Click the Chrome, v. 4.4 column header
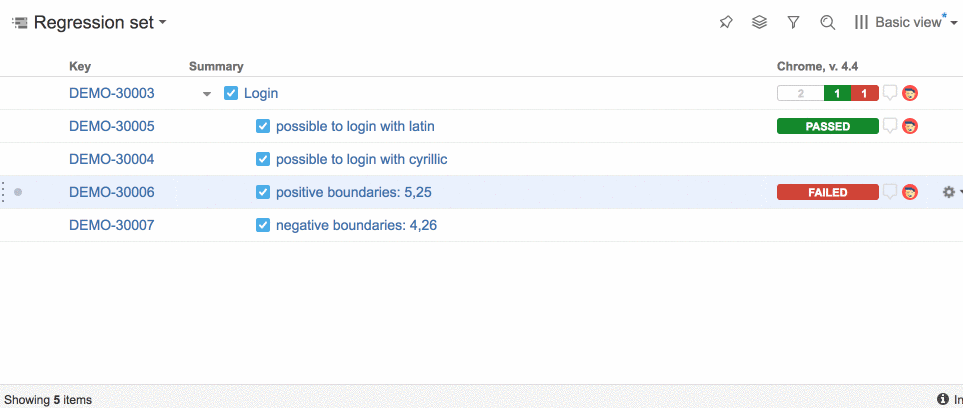This screenshot has height=408, width=963. (817, 66)
